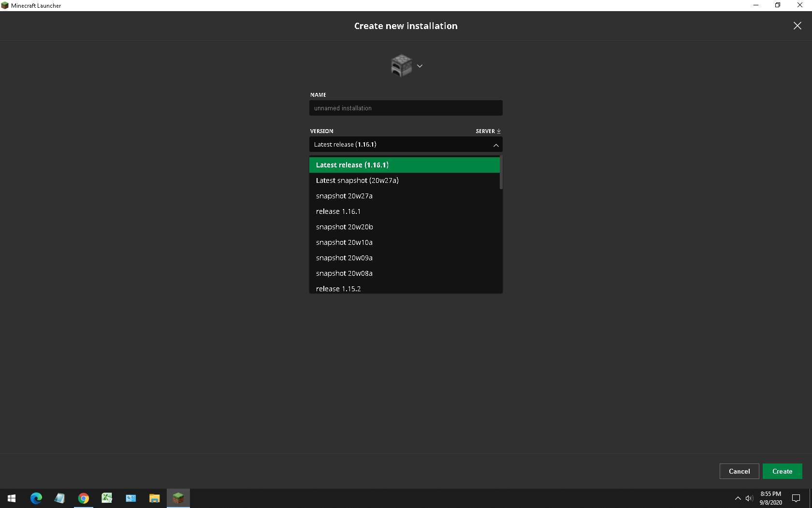This screenshot has height=508, width=812.
Task: Select Latest snapshot (20w27a) option
Action: [405, 180]
